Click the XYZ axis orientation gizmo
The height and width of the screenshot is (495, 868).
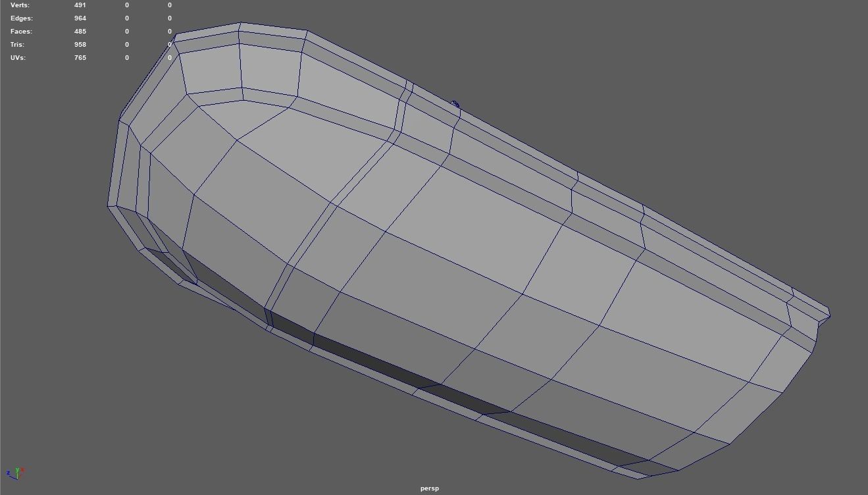tap(16, 473)
